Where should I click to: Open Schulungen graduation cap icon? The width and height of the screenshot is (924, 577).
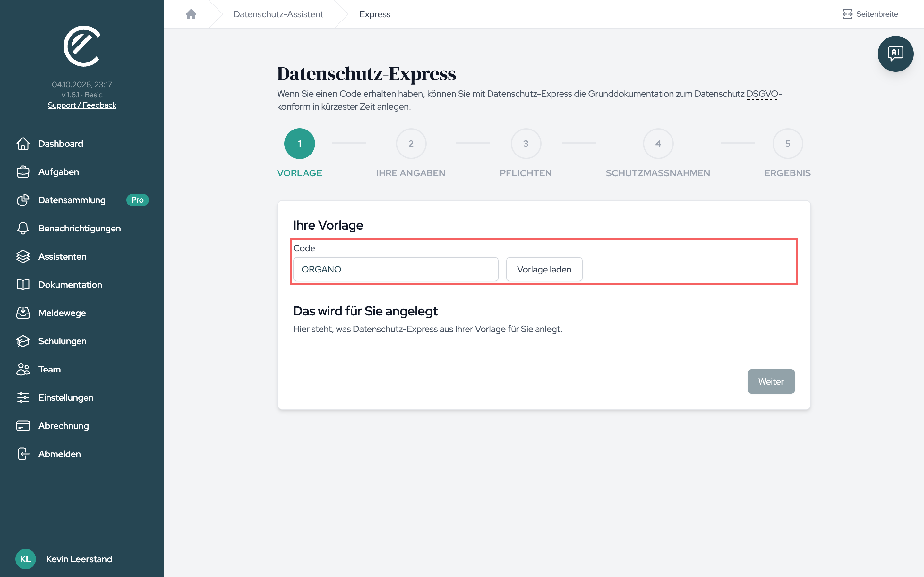[23, 341]
